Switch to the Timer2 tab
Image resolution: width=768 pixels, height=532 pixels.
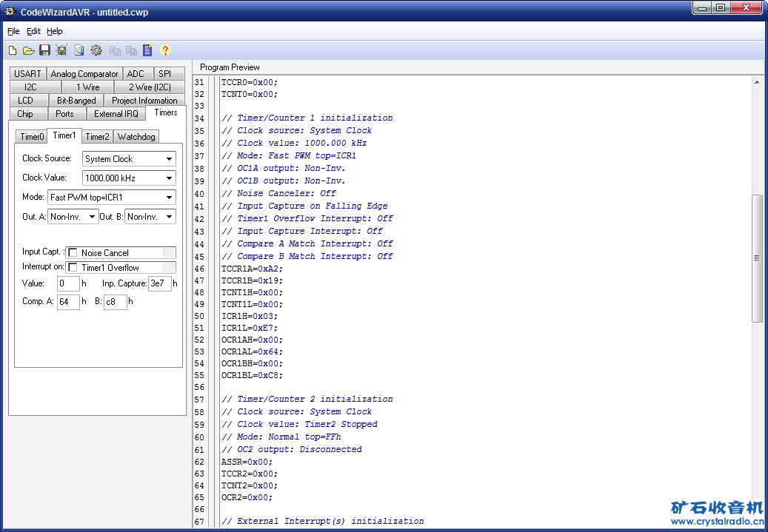[97, 137]
